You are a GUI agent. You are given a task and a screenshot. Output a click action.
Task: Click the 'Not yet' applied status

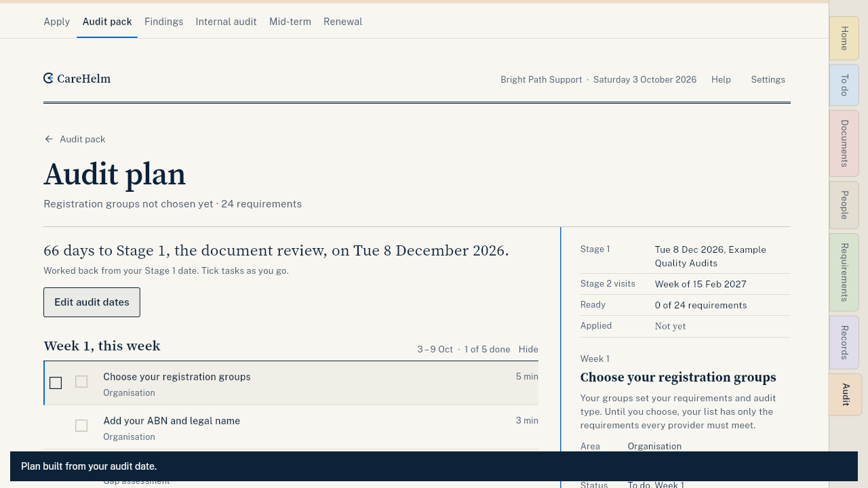click(x=670, y=326)
